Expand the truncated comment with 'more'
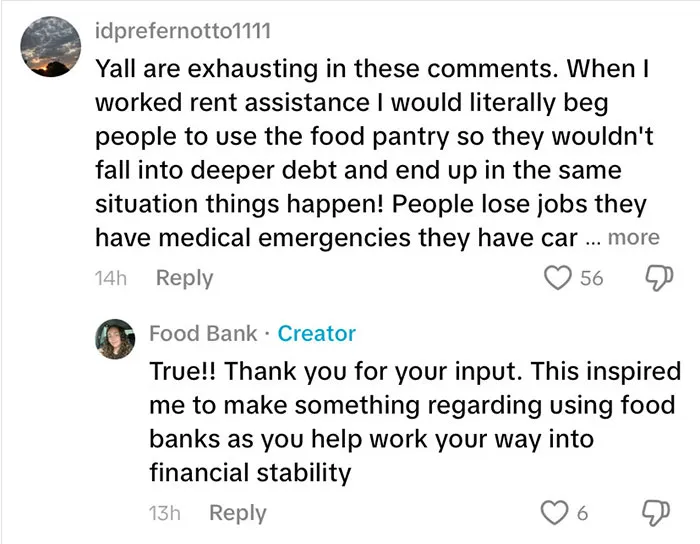Screen dimensions: 700x544 tap(633, 238)
